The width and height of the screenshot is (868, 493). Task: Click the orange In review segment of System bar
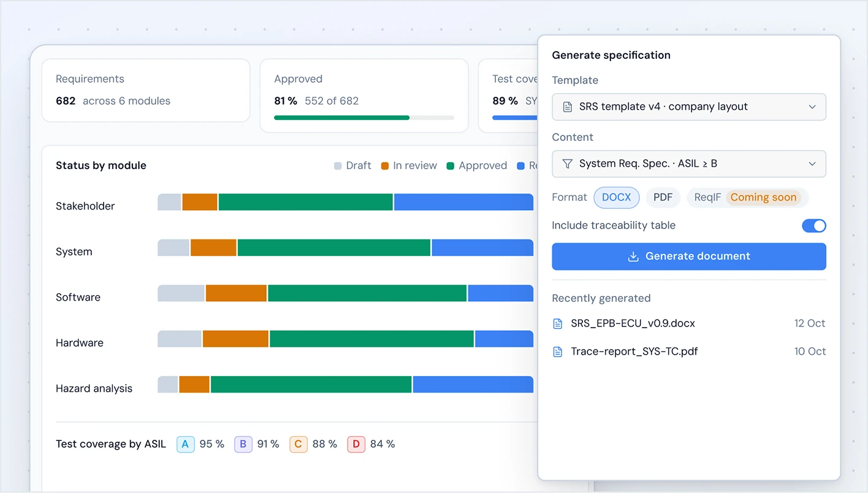point(213,247)
